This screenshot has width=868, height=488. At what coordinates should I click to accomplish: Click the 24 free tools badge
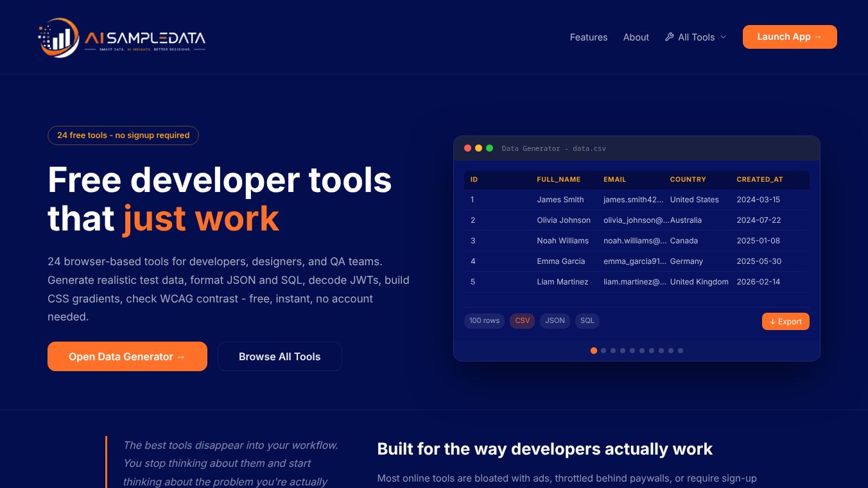click(123, 135)
